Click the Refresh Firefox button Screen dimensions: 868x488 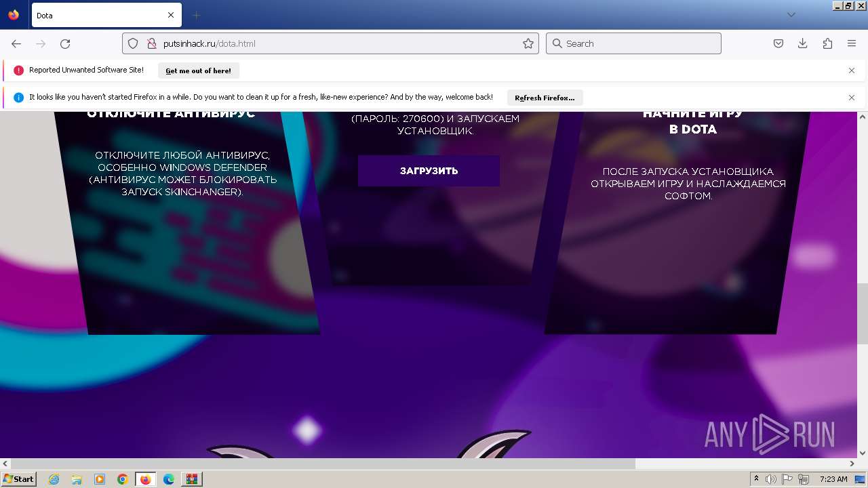[x=545, y=98]
